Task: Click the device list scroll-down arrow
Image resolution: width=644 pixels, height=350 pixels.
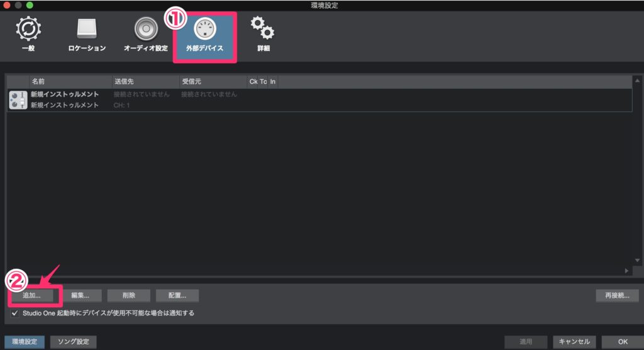Action: pyautogui.click(x=636, y=260)
